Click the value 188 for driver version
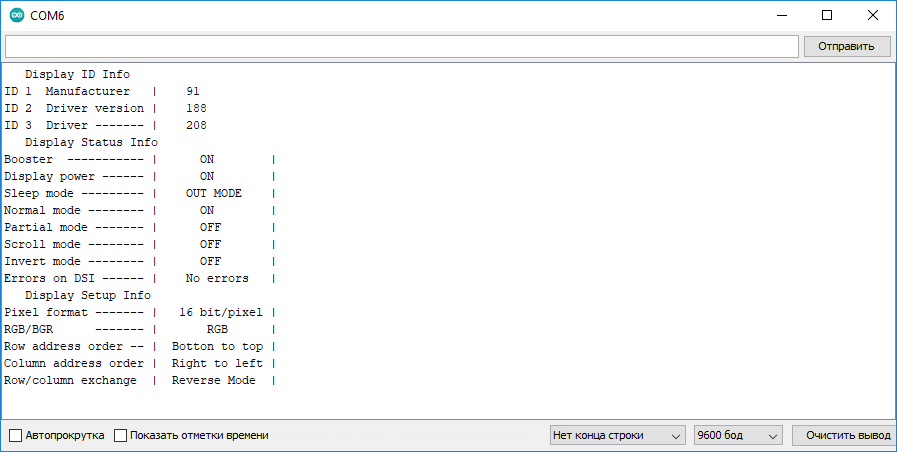This screenshot has height=452, width=897. 196,108
